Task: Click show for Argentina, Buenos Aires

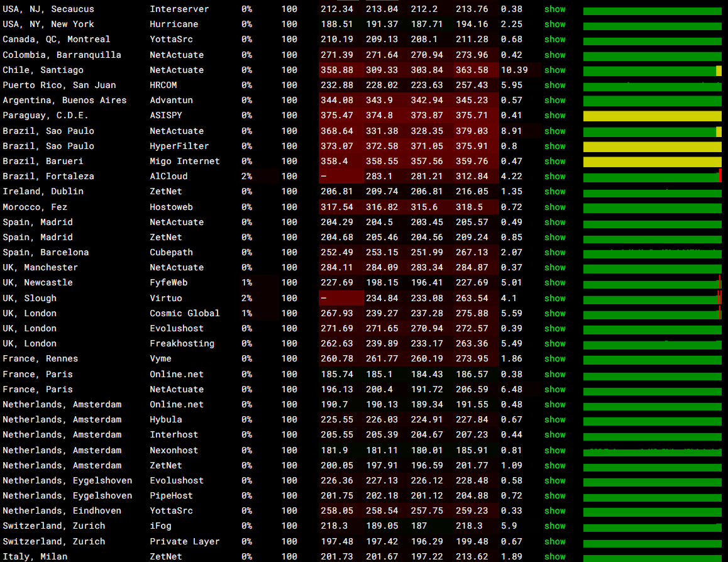Action: tap(555, 100)
